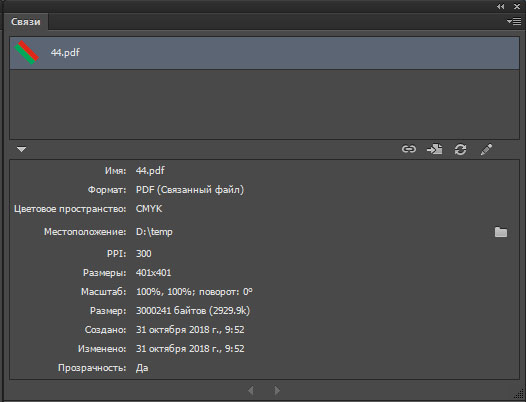Click the Relink from CC Libraries chain icon
Image resolution: width=526 pixels, height=402 pixels.
pyautogui.click(x=409, y=149)
